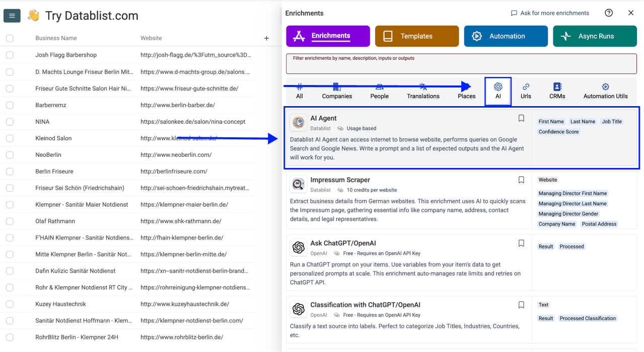Switch to the Templates section
644x352 pixels.
[416, 36]
